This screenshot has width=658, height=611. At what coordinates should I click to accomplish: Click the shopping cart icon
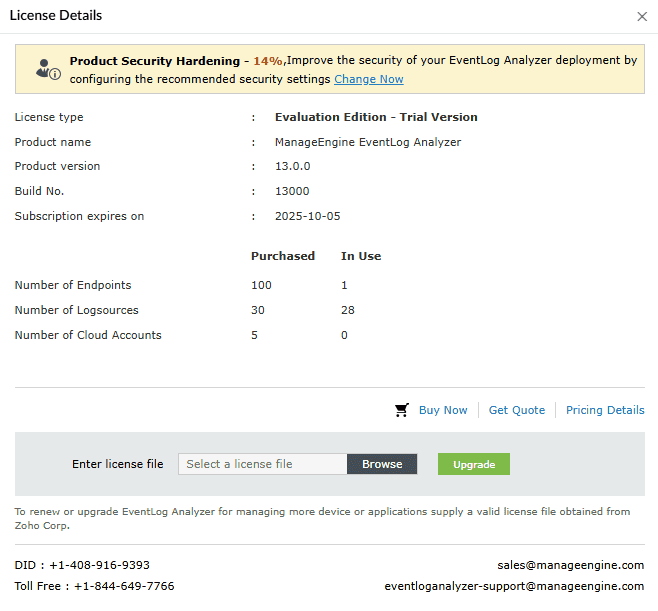point(402,410)
